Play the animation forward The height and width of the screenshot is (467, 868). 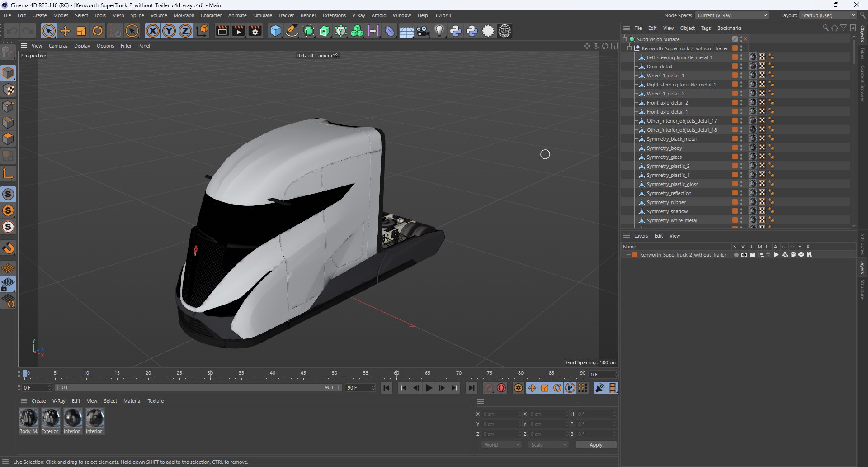pos(429,388)
